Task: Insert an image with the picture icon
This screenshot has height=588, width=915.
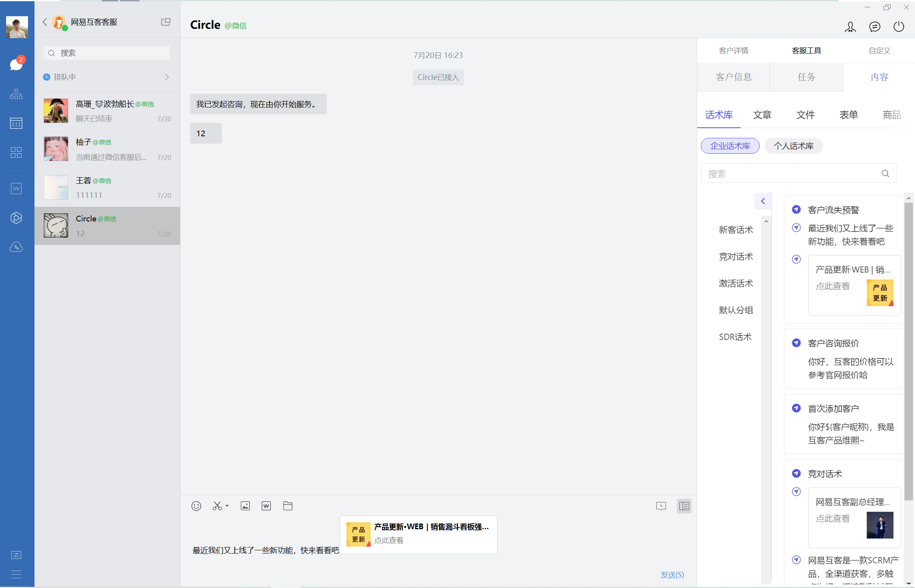Action: tap(245, 506)
